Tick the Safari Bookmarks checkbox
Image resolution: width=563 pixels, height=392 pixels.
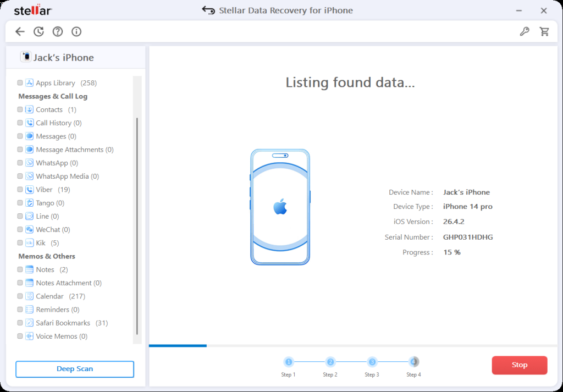[x=20, y=323]
